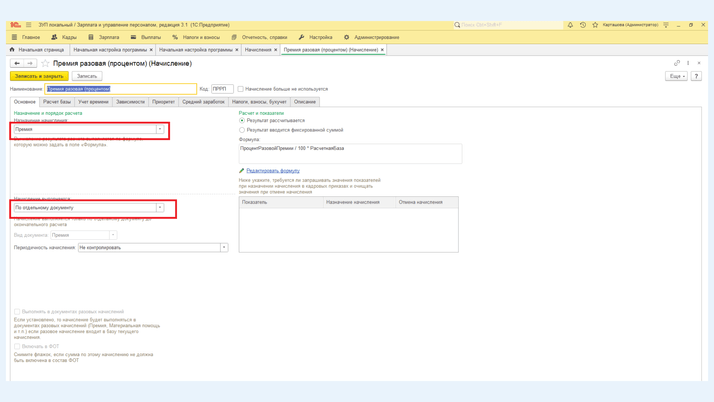Click into the 'Код' input field
The height and width of the screenshot is (402, 714).
[x=221, y=89]
